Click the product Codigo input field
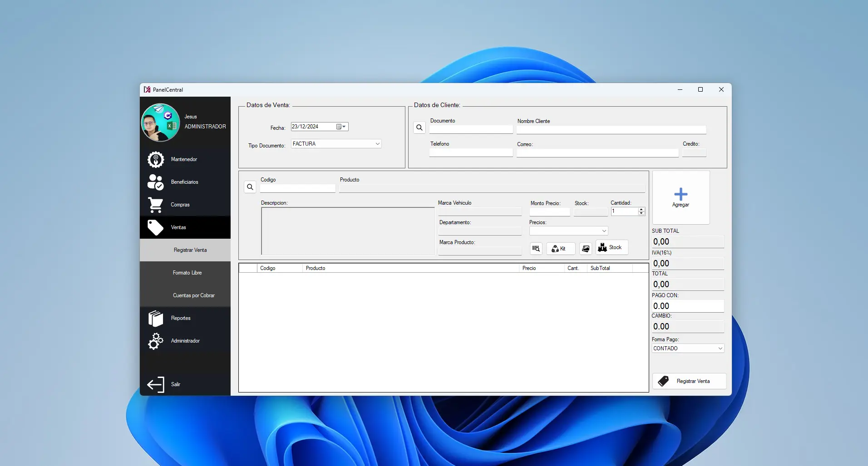The height and width of the screenshot is (466, 868). [298, 188]
